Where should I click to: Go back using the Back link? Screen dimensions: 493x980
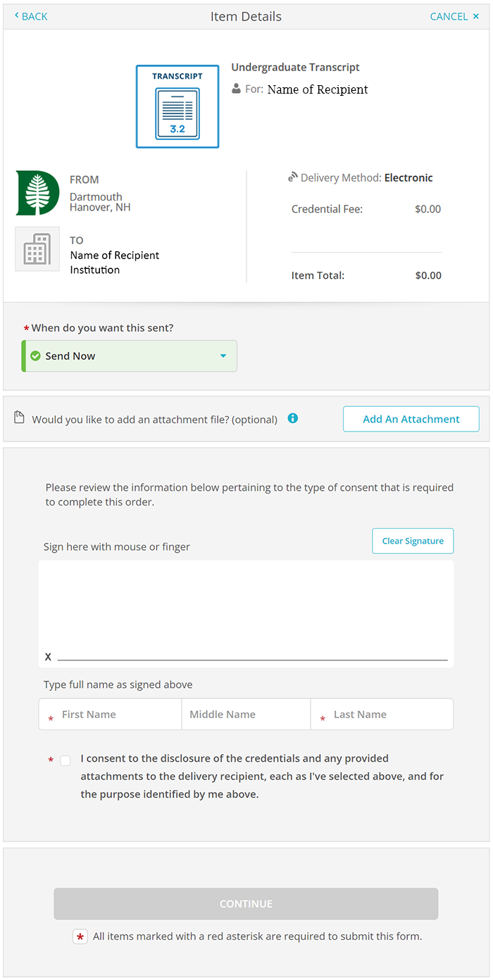tap(31, 16)
